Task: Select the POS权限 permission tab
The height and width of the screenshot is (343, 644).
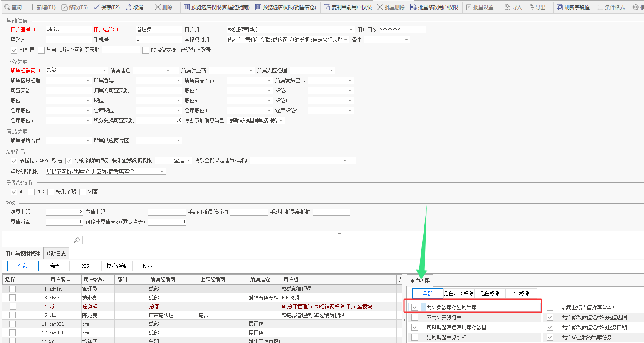Action: [521, 293]
